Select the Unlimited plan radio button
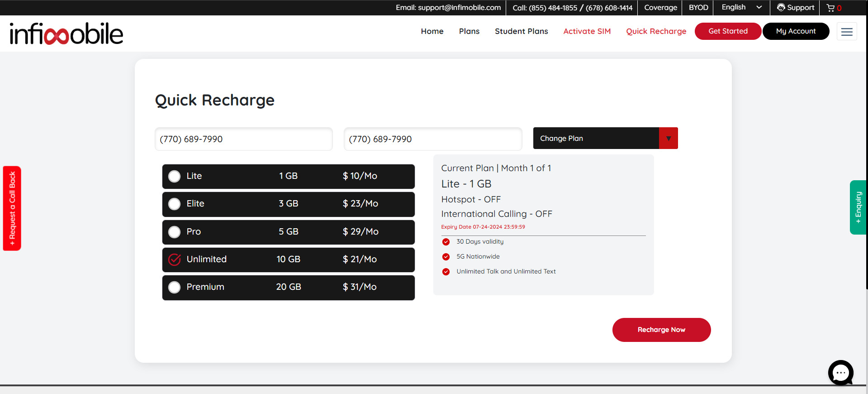868x394 pixels. [x=175, y=259]
